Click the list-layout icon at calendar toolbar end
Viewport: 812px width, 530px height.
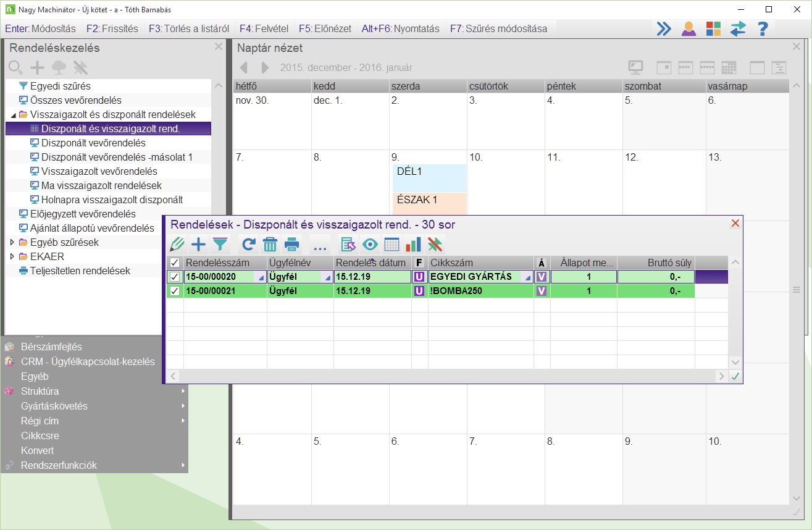(x=779, y=68)
